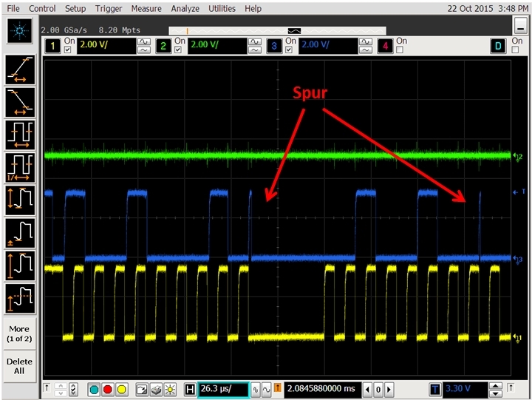Click the delay zero reset button
Image resolution: width=532 pixels, height=400 pixels.
(378, 390)
